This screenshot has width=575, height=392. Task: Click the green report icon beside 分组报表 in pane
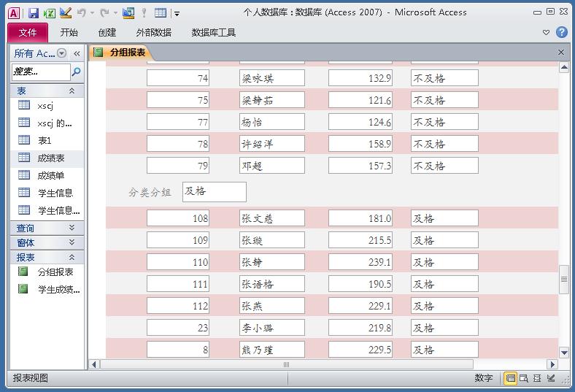click(23, 272)
